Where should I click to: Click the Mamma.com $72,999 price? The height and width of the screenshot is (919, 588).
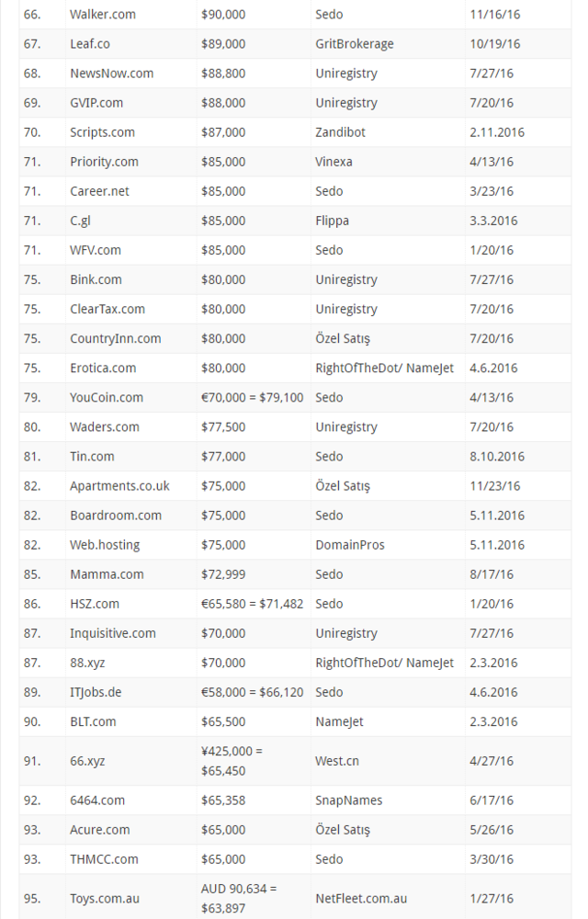point(223,574)
